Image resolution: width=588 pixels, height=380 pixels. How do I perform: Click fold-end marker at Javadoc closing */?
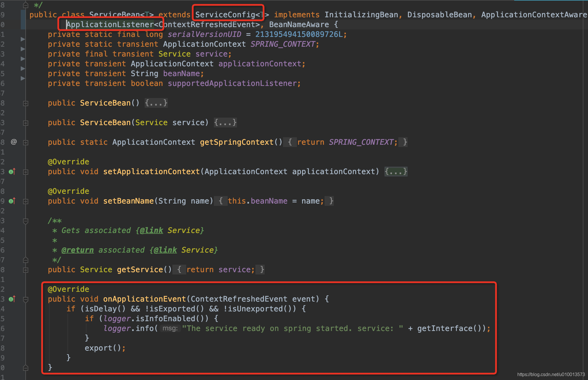pyautogui.click(x=26, y=260)
